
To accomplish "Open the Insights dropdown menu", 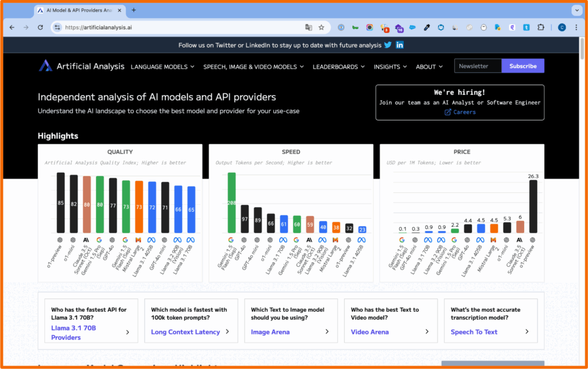I will [x=390, y=67].
